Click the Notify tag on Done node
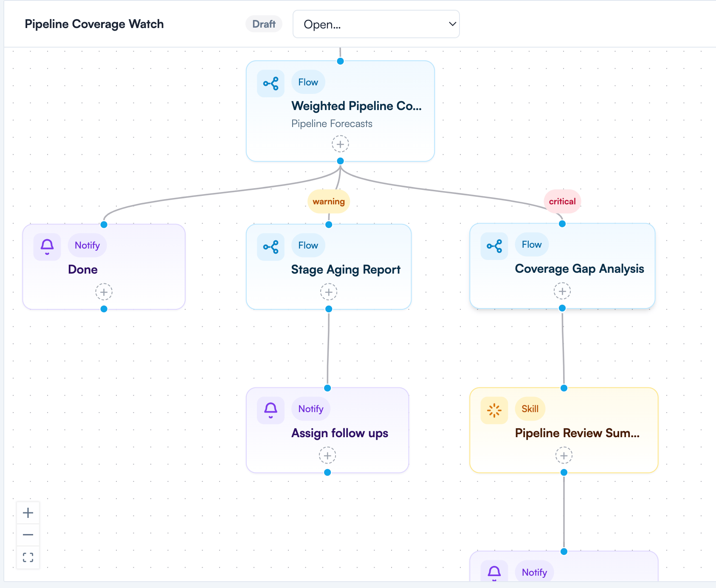This screenshot has height=588, width=716. tap(87, 245)
